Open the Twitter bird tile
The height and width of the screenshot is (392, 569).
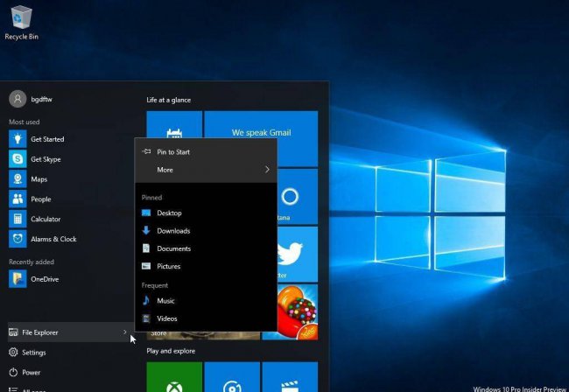coord(298,255)
